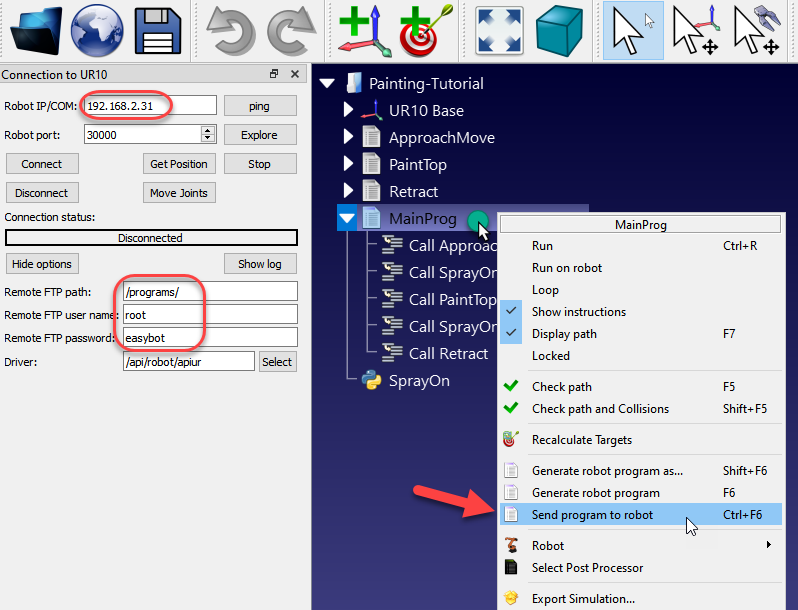Click the Robot port spinner arrows
Screen dimensions: 798x610
(x=208, y=134)
